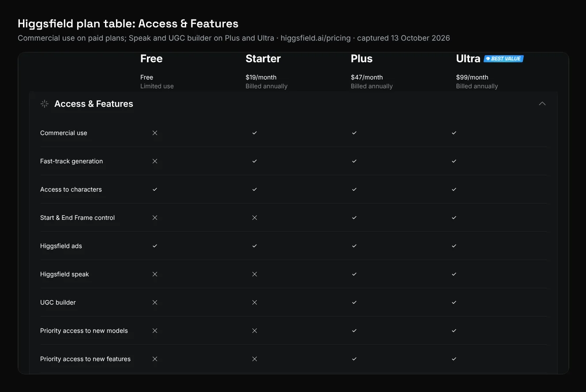
Task: Click the Starter X for Start & End Frame control
Action: pyautogui.click(x=255, y=218)
